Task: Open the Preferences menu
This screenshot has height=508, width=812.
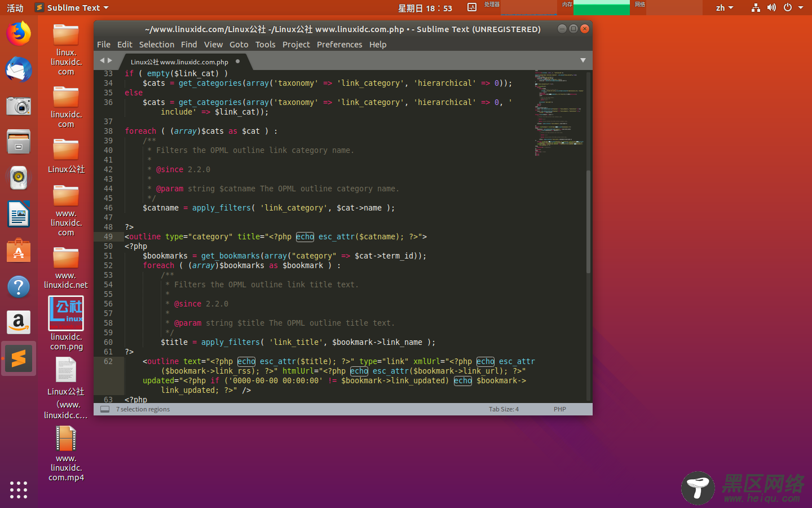Action: coord(339,45)
